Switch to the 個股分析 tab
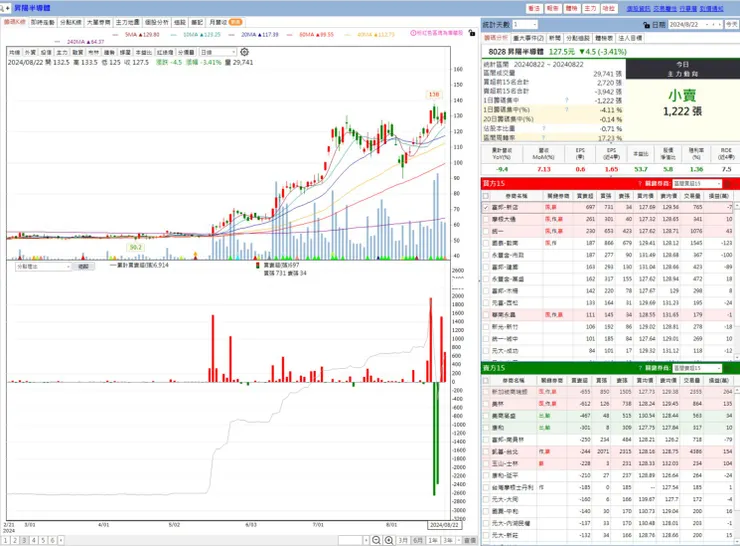 point(156,22)
